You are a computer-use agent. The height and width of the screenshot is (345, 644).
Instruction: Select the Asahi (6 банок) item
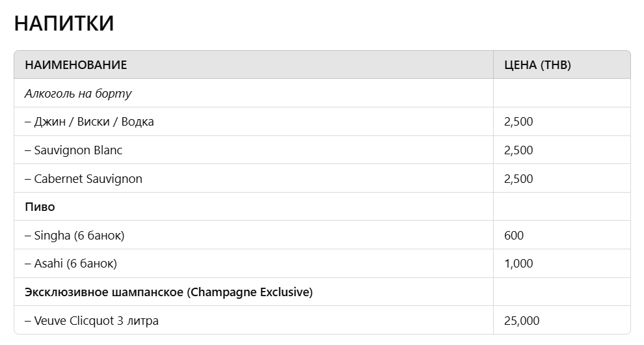[71, 264]
